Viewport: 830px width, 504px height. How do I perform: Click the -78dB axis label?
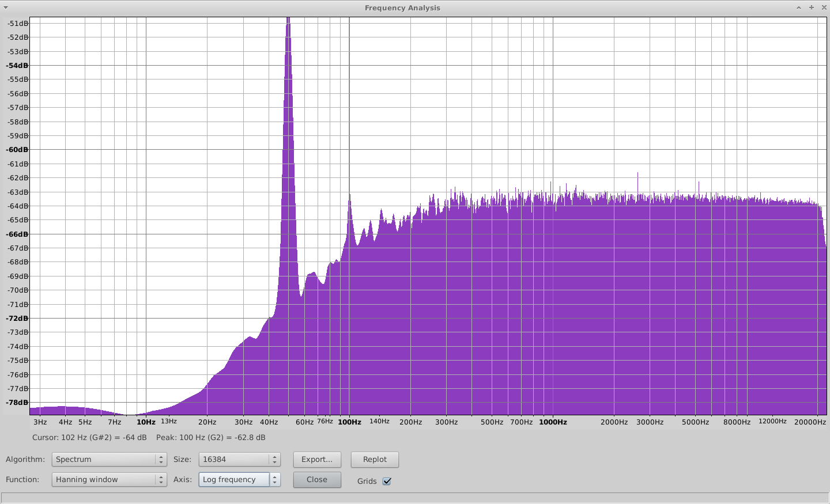pos(17,403)
